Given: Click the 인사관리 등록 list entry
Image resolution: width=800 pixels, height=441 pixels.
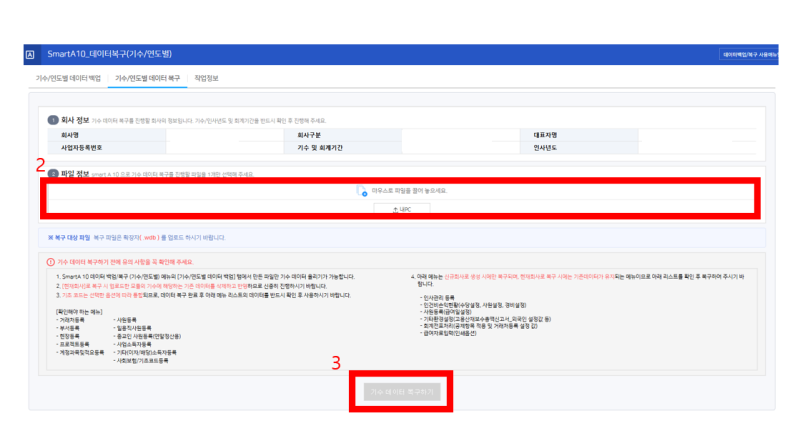Looking at the screenshot, I should 437,297.
